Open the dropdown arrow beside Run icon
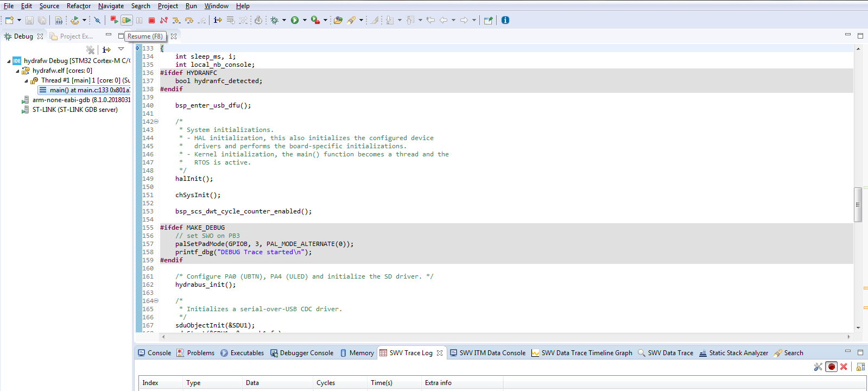868x391 pixels. coord(305,20)
